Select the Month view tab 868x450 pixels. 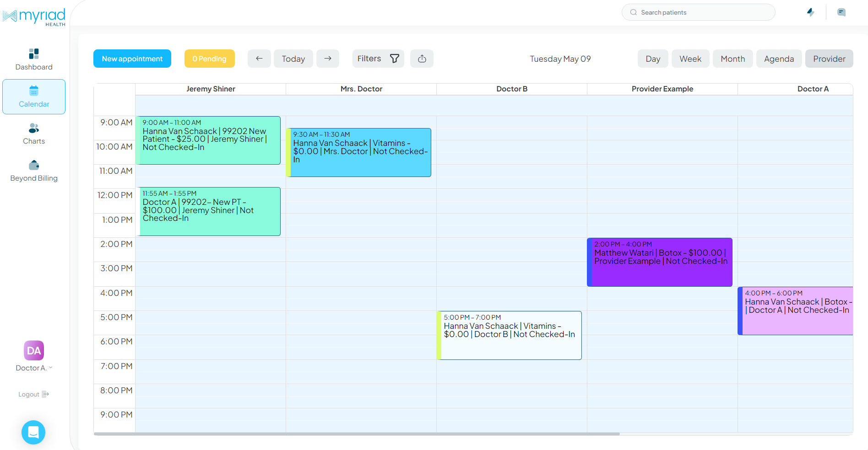tap(732, 59)
